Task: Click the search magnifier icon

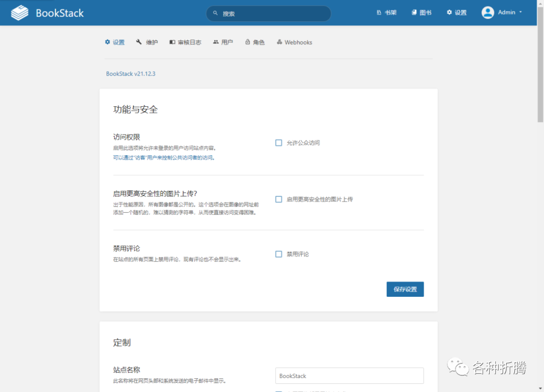Action: pyautogui.click(x=216, y=13)
